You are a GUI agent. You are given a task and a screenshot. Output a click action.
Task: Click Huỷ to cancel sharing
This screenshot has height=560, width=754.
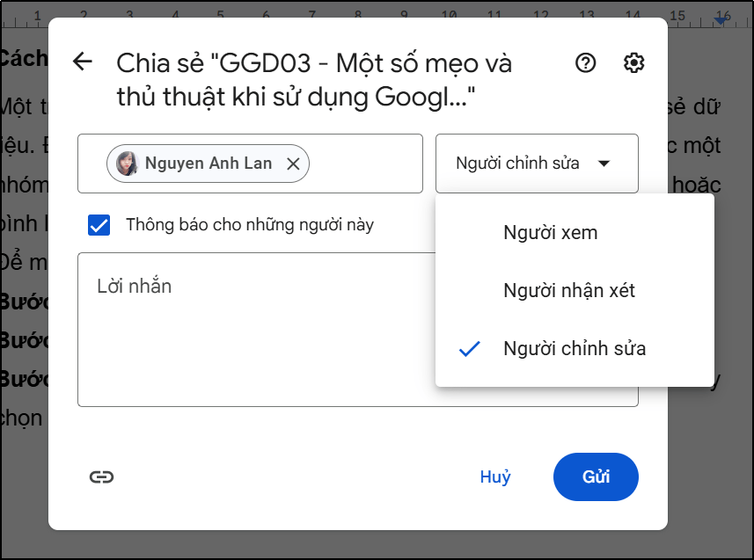point(495,476)
